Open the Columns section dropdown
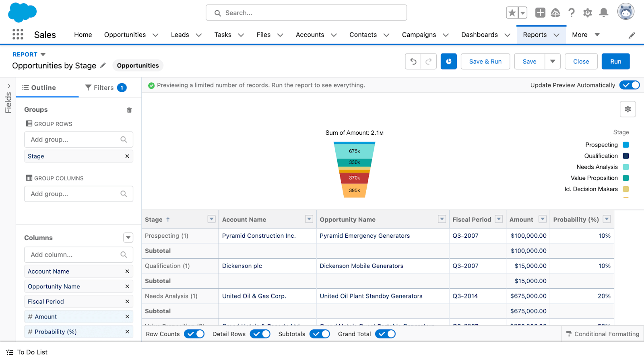The width and height of the screenshot is (644, 362). [128, 238]
